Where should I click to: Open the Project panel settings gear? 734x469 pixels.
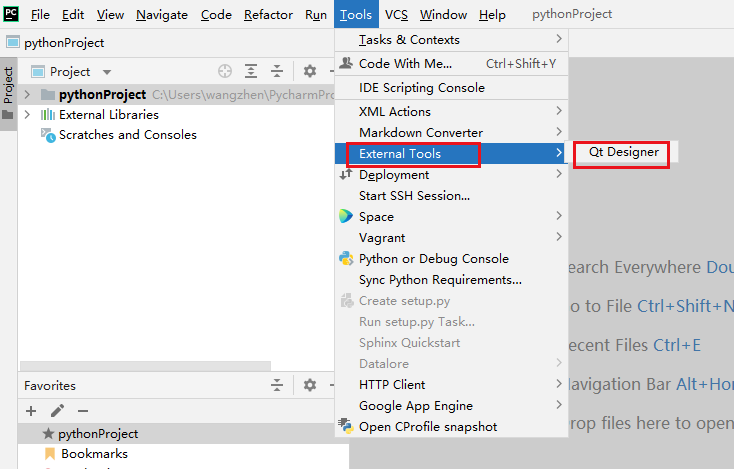point(310,71)
